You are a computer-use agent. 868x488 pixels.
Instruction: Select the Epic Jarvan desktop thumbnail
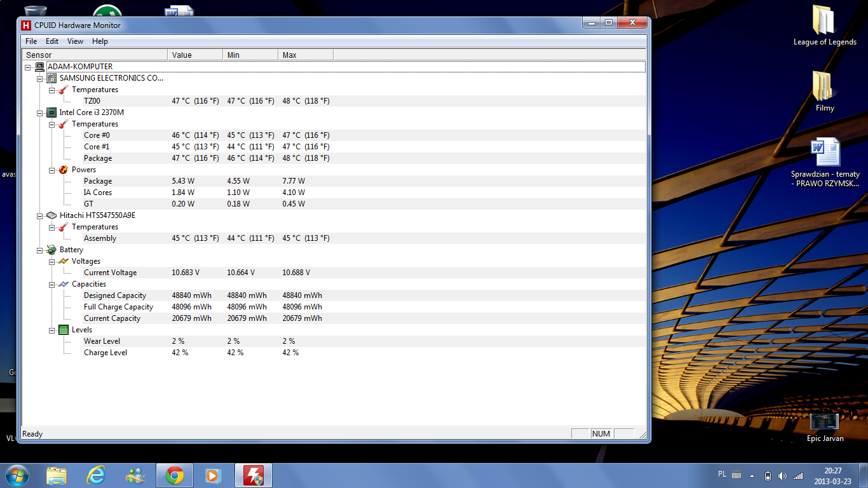825,427
